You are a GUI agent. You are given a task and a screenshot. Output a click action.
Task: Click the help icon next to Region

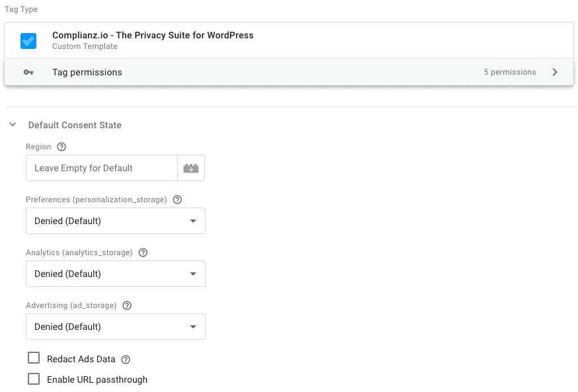pyautogui.click(x=62, y=147)
